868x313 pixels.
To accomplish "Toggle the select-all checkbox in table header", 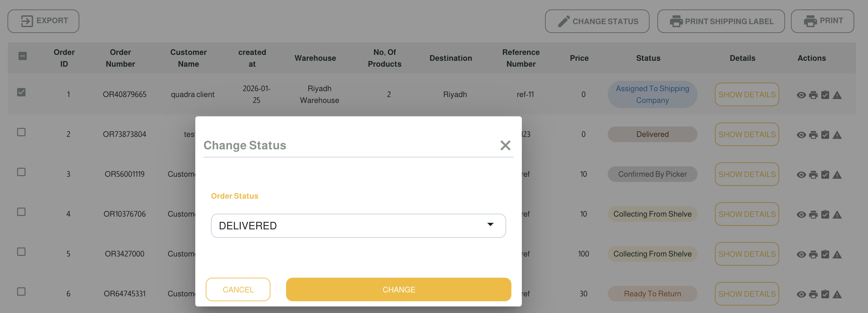I will (x=23, y=56).
